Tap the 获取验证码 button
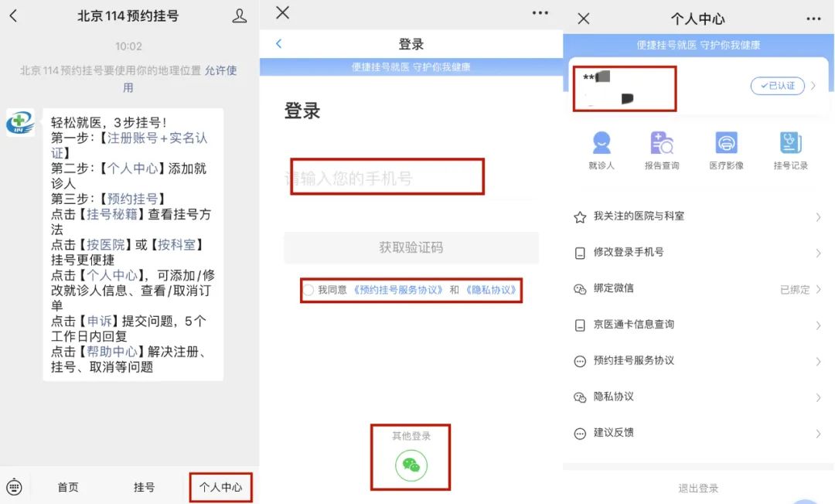The height and width of the screenshot is (504, 835). [411, 247]
